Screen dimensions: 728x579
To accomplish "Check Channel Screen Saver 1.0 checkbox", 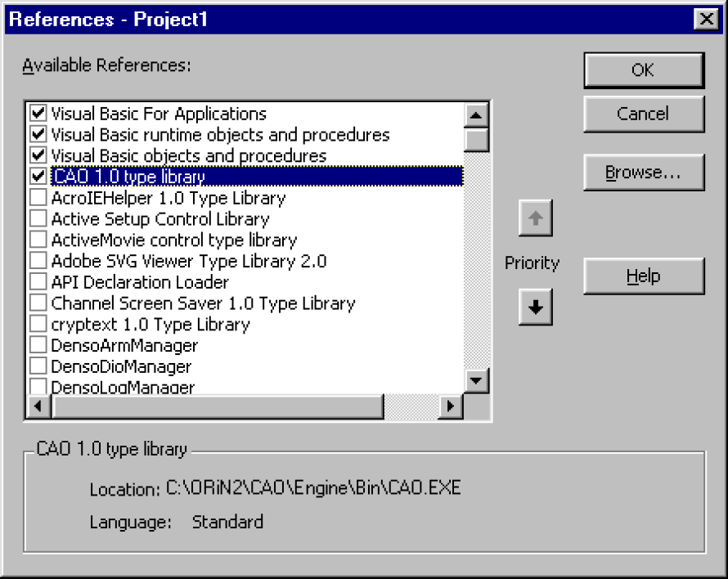I will click(x=38, y=303).
